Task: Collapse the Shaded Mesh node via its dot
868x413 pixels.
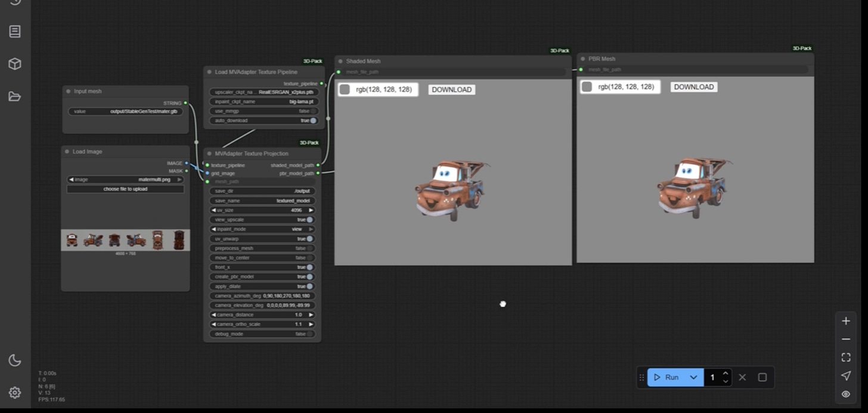Action: (340, 61)
